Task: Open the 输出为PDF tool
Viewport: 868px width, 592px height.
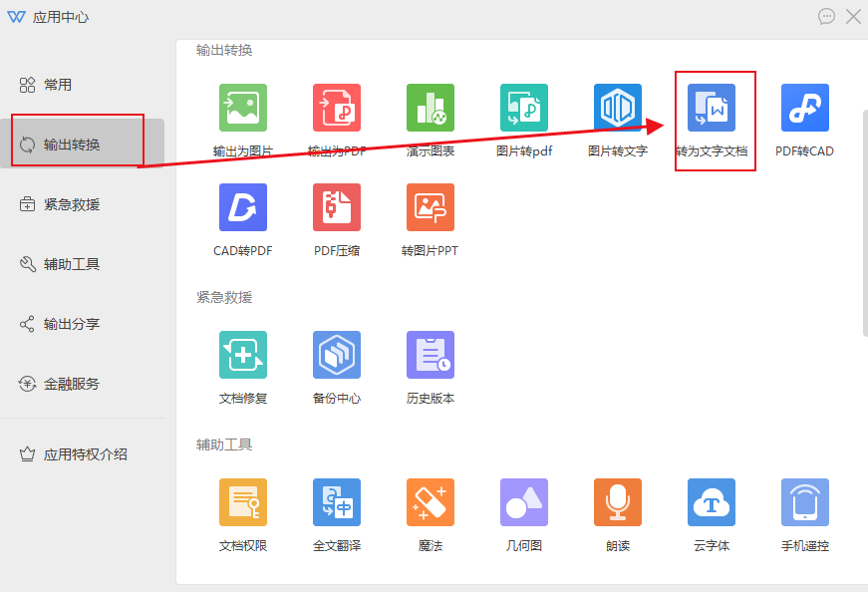Action: click(337, 108)
